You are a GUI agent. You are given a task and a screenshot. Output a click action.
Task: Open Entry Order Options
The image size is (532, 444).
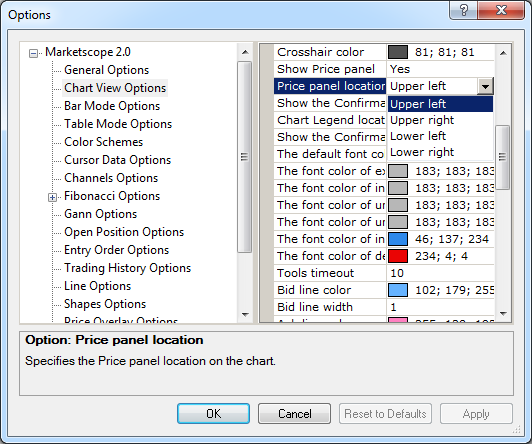[116, 250]
